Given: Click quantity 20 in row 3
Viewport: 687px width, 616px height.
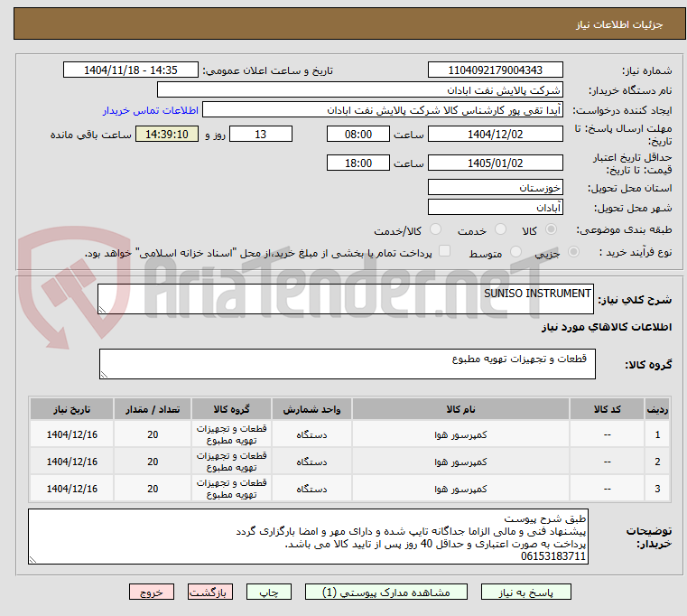Looking at the screenshot, I should pyautogui.click(x=153, y=489).
